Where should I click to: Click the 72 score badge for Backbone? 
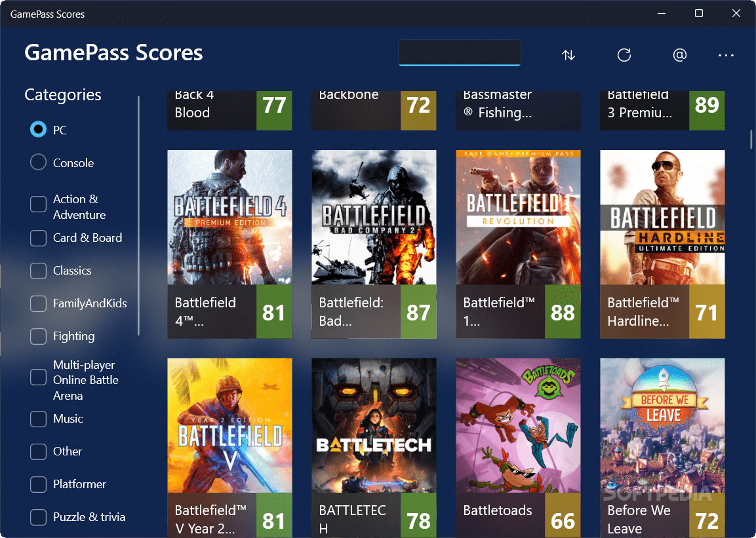[x=418, y=110]
